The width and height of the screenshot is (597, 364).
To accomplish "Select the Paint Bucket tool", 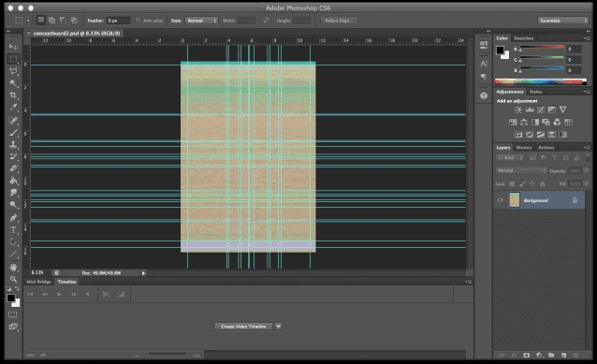I will (x=13, y=181).
